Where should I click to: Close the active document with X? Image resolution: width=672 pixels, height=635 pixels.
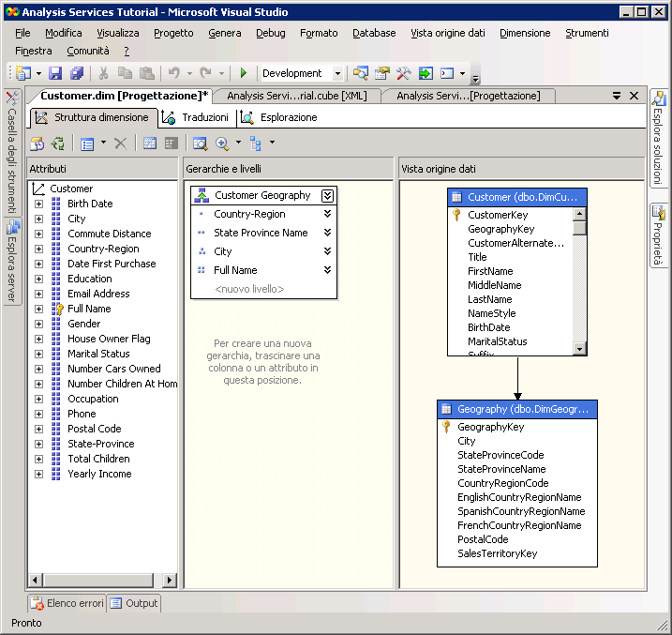click(x=634, y=96)
